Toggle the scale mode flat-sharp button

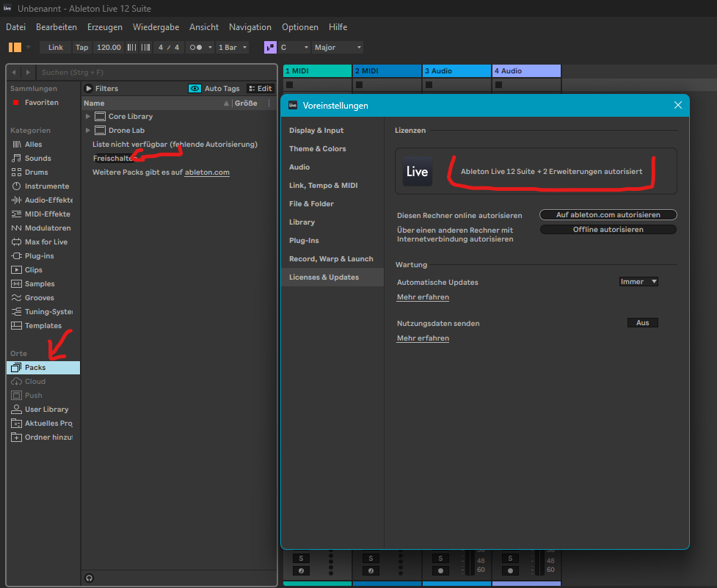pyautogui.click(x=270, y=48)
